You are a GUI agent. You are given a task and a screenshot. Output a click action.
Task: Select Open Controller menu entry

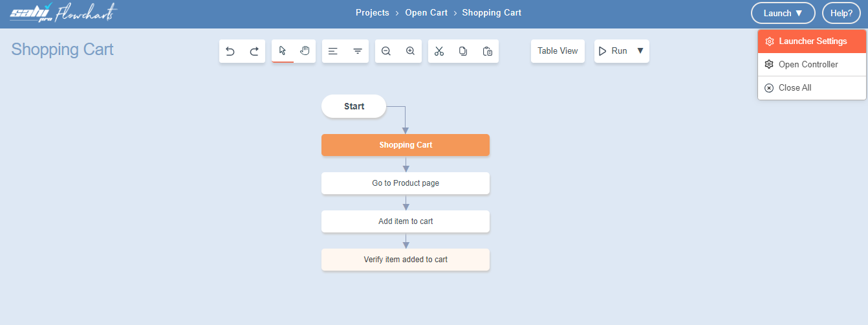click(x=808, y=65)
